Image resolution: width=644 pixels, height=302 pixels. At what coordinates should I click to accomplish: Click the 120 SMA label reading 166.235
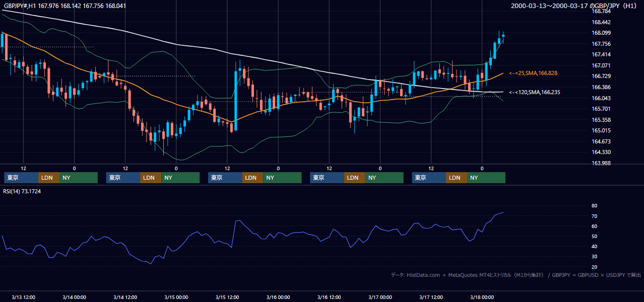click(535, 93)
